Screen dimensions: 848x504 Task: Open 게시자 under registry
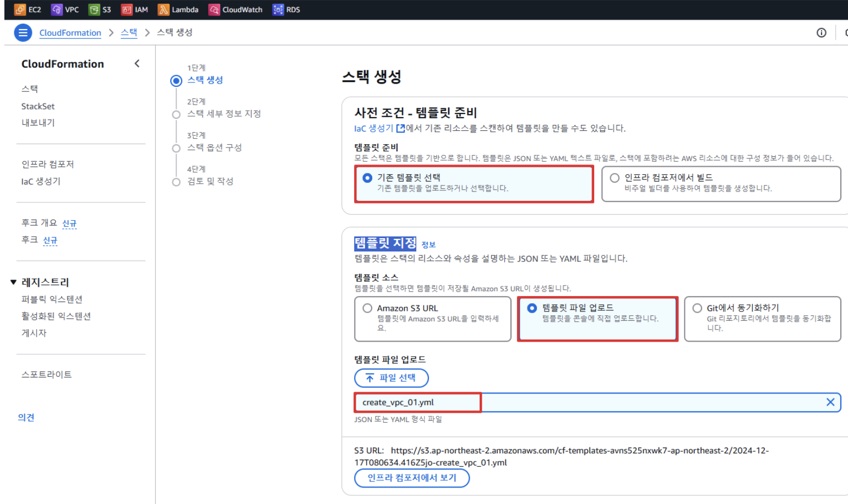coord(34,333)
